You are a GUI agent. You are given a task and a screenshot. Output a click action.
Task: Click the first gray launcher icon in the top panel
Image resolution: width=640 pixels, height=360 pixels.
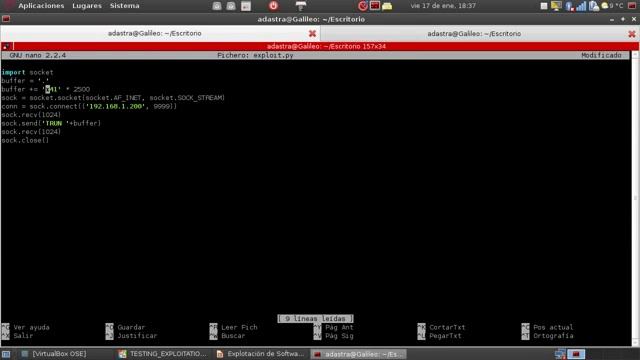coord(217,6)
